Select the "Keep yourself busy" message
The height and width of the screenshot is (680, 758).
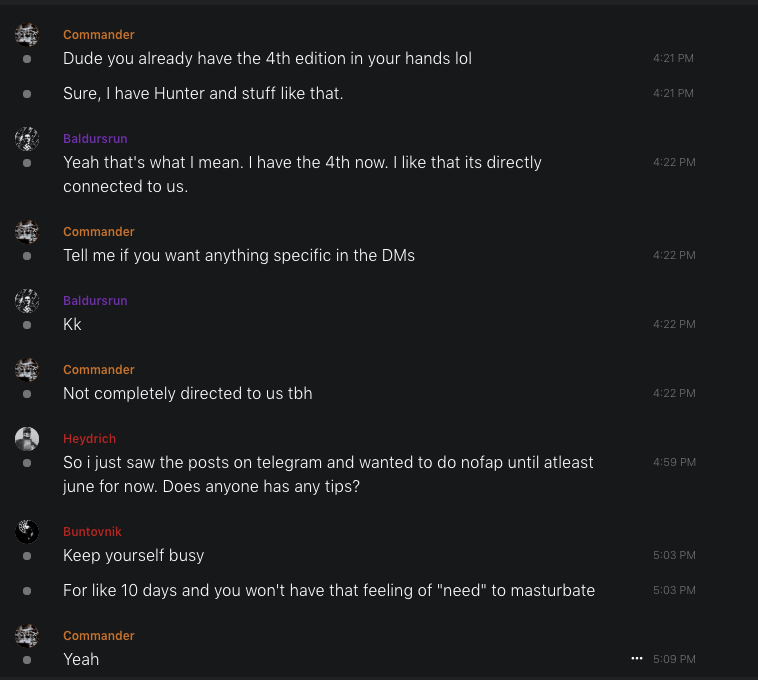click(133, 555)
